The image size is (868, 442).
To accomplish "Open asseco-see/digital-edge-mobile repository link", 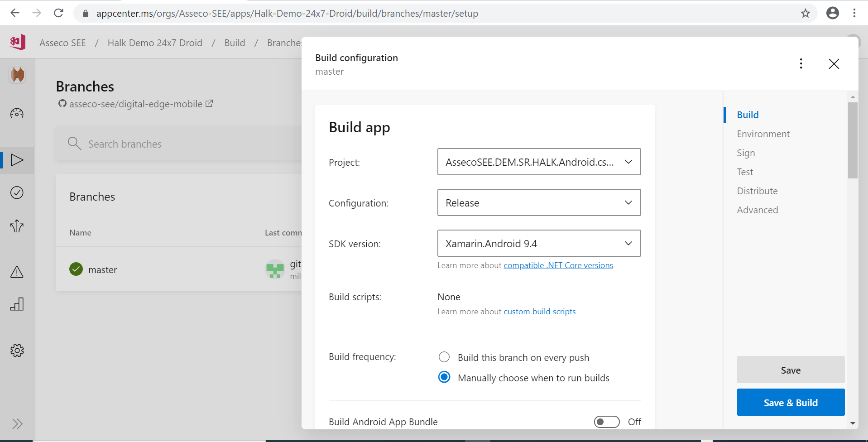I will [136, 104].
